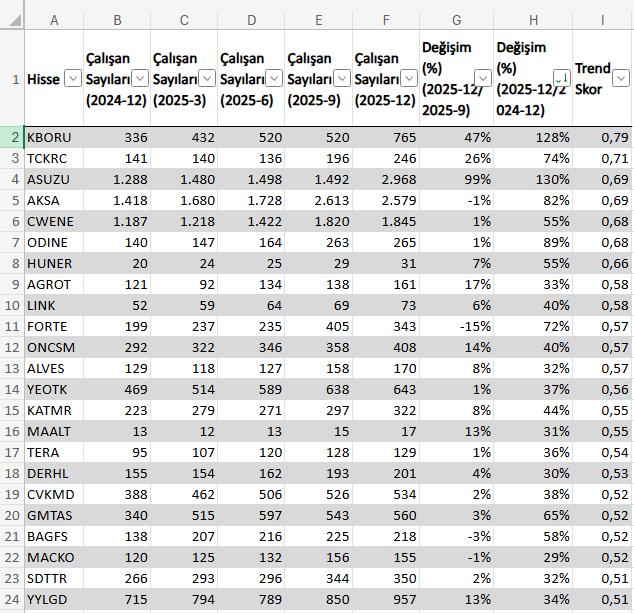Open filter dropdown for Çalışan Sayıları (2025-3)
The width and height of the screenshot is (634, 613).
pos(207,78)
